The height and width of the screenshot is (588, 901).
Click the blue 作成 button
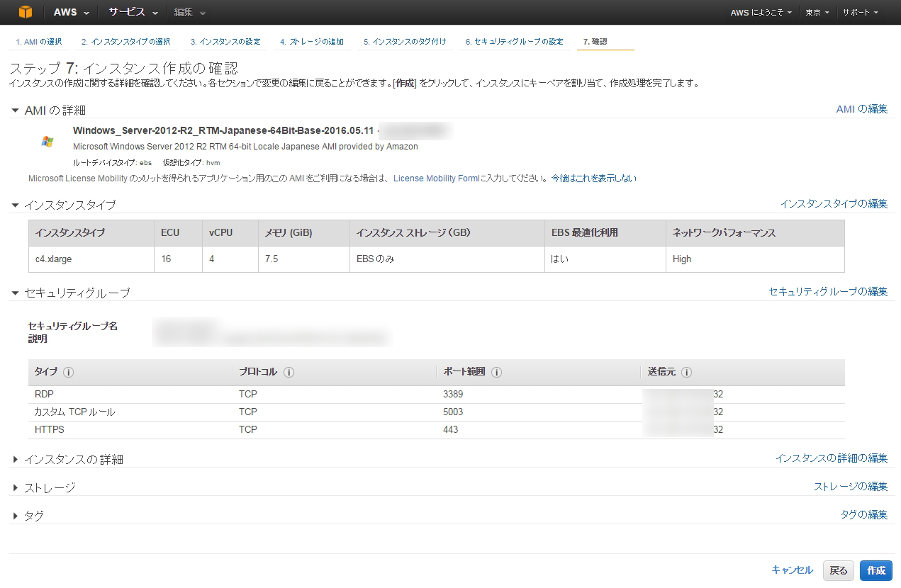875,570
